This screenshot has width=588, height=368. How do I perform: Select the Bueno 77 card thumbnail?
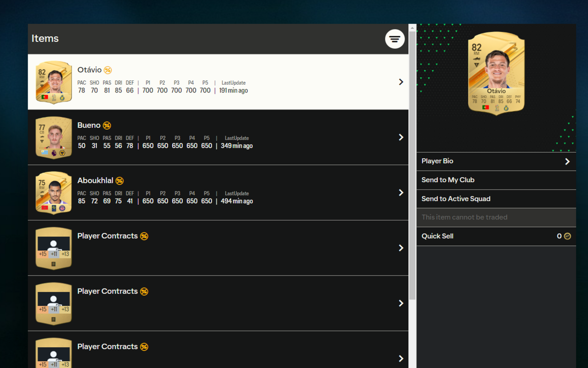click(x=54, y=138)
